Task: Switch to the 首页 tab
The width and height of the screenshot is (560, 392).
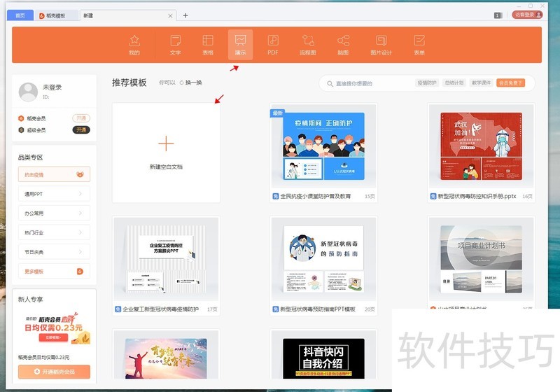Action: tap(20, 15)
